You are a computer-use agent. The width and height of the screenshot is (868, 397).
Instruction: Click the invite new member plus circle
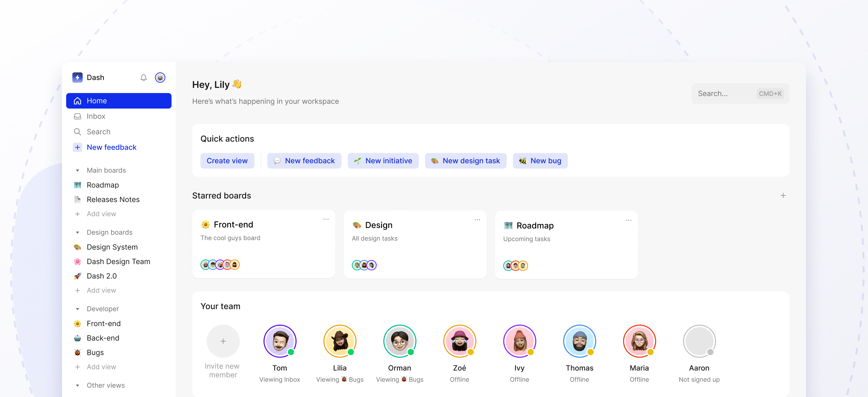[223, 341]
